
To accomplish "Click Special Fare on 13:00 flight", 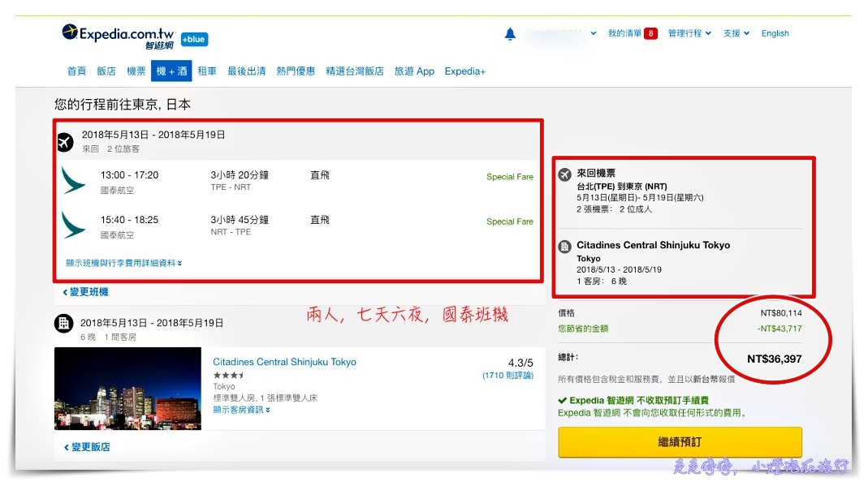I will 510,177.
